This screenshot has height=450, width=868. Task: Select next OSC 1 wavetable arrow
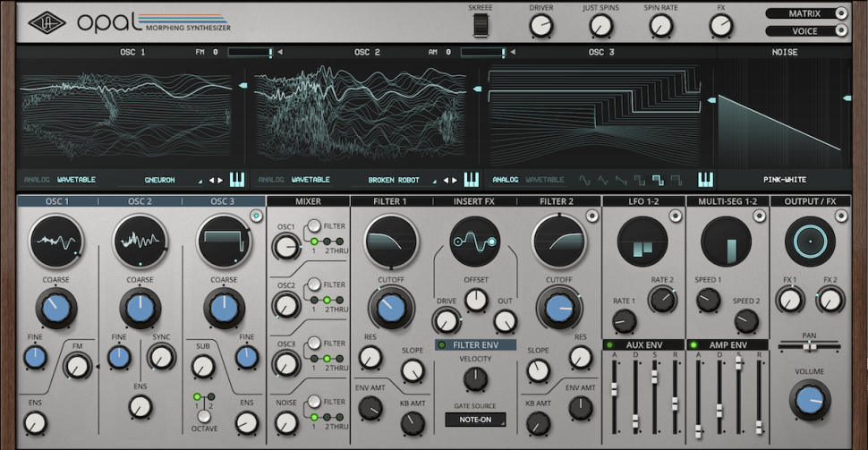tap(220, 181)
